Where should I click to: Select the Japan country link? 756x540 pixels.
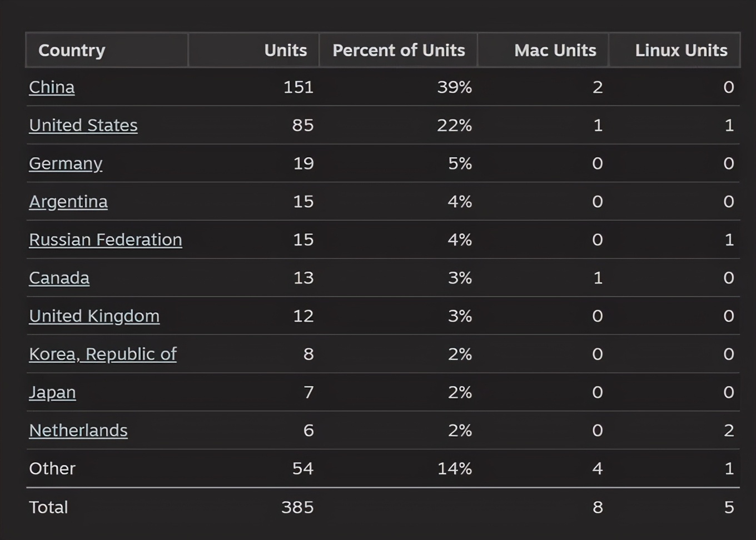(52, 392)
